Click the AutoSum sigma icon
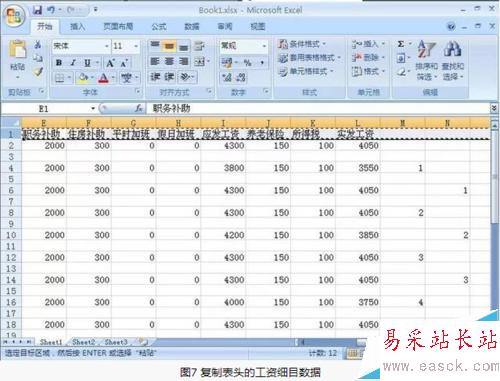Image resolution: width=500 pixels, height=381 pixels. coord(401,44)
